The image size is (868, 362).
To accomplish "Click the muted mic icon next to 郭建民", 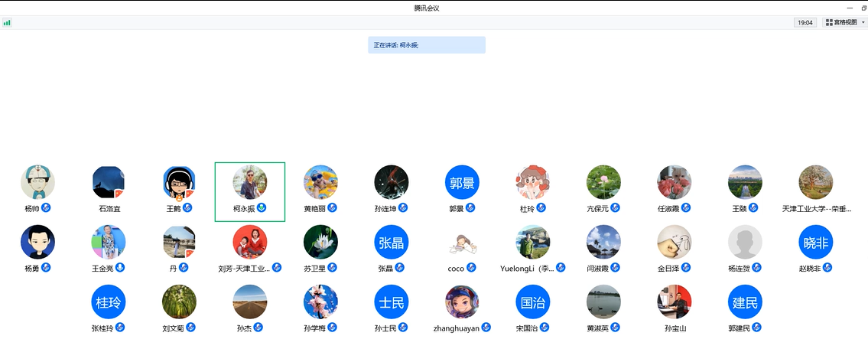I will click(x=756, y=328).
